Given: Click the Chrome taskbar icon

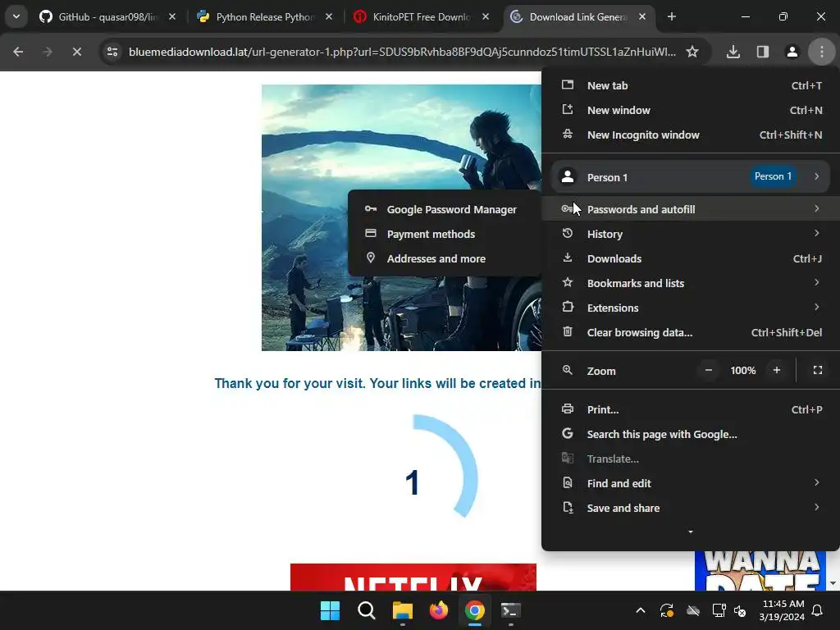Looking at the screenshot, I should 475,610.
